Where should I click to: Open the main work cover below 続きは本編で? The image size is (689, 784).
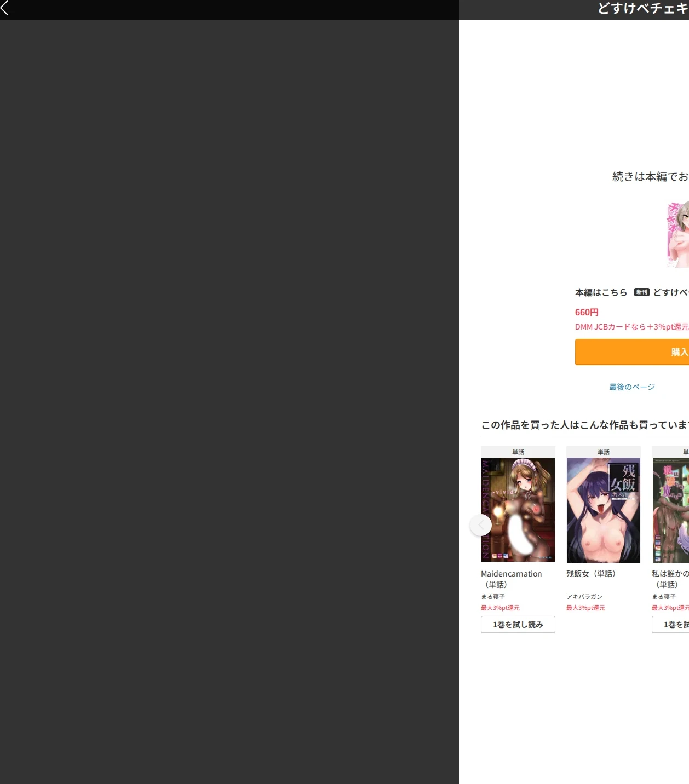(678, 234)
